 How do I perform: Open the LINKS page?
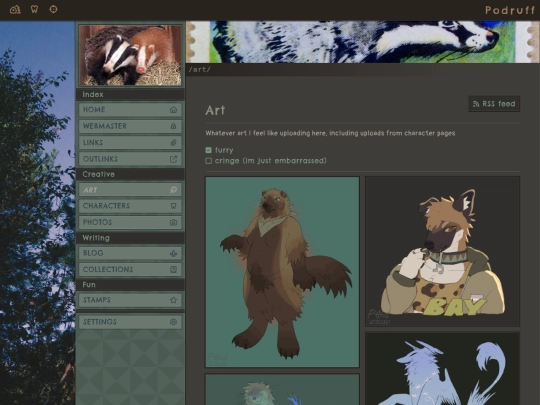[x=130, y=143]
